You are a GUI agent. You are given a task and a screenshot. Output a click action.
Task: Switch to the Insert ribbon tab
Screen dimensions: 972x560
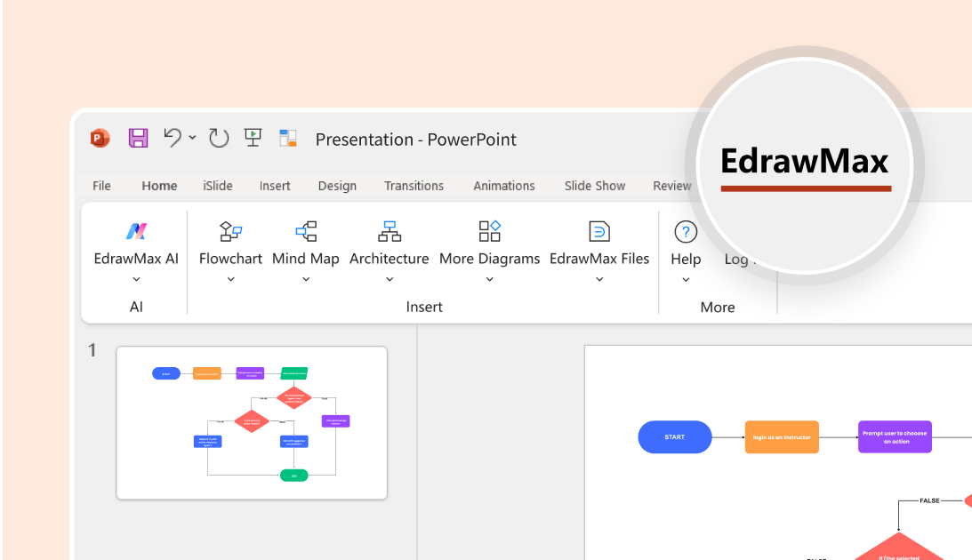pos(275,186)
